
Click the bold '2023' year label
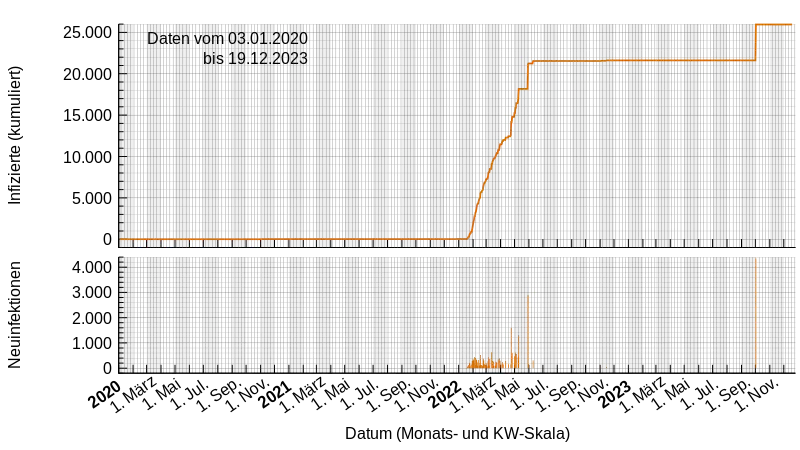pos(615,395)
